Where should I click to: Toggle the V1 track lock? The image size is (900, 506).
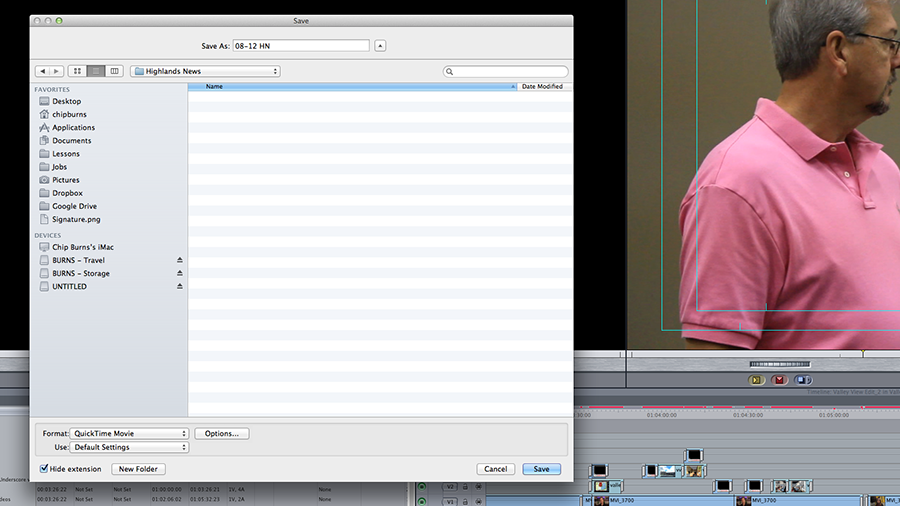[465, 502]
